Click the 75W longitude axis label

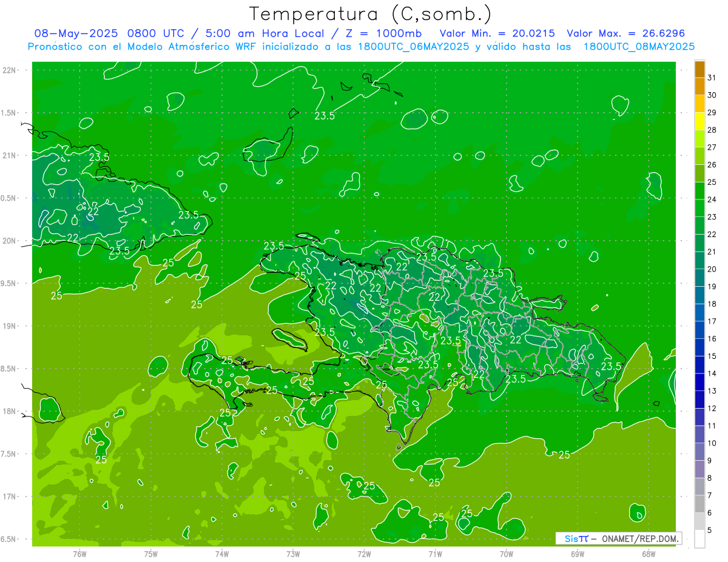(151, 554)
